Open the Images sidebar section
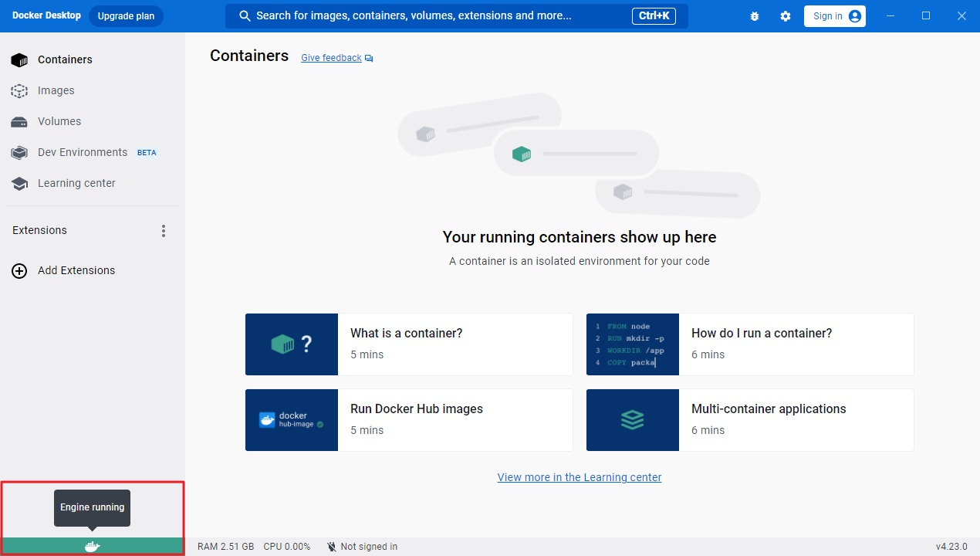Screen dimensions: 980x556 (93, 90)
